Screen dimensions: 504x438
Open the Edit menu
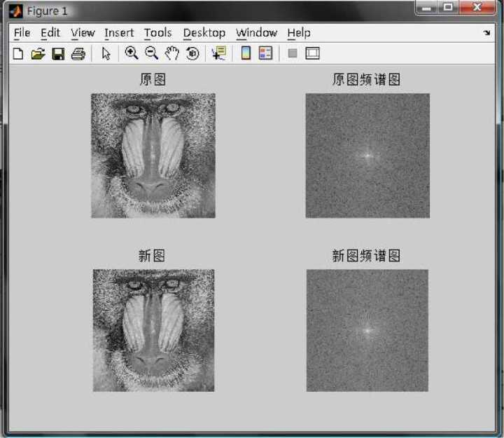click(x=50, y=33)
